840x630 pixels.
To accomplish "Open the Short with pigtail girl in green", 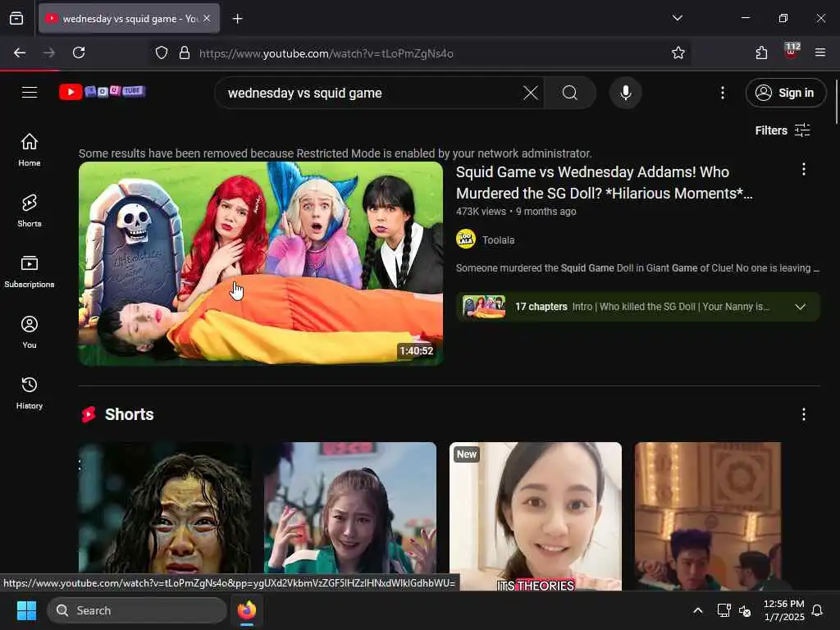I will (x=350, y=517).
